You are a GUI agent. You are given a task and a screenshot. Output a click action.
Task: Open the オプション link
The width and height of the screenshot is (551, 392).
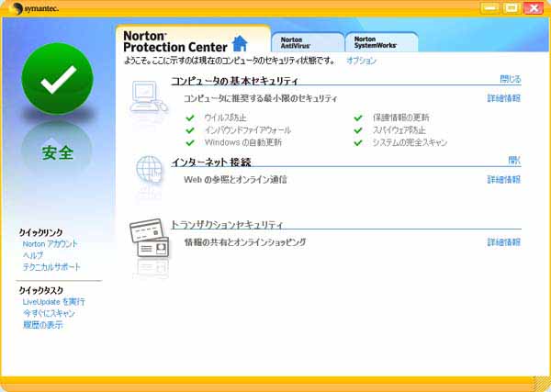click(361, 61)
